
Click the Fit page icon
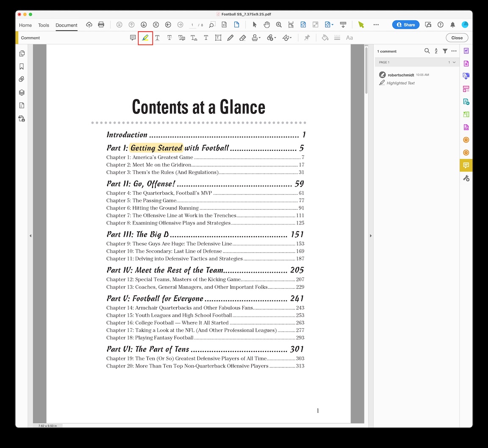point(303,25)
